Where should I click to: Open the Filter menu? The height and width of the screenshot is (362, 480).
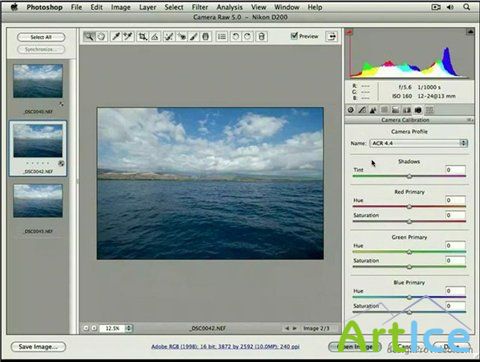[200, 7]
